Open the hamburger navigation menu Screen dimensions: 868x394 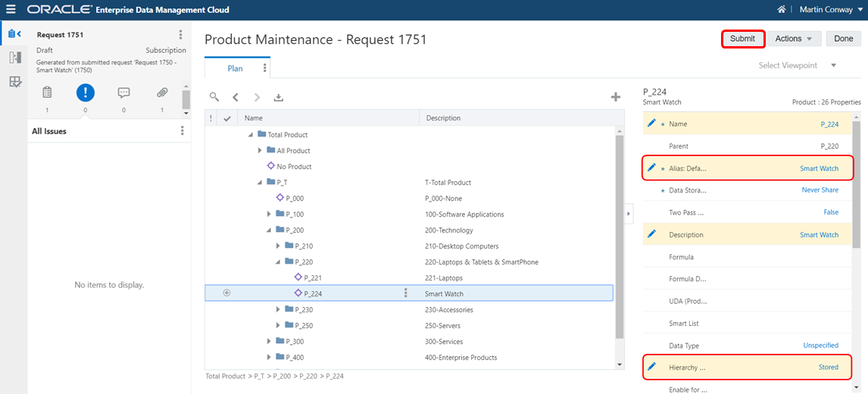(11, 9)
